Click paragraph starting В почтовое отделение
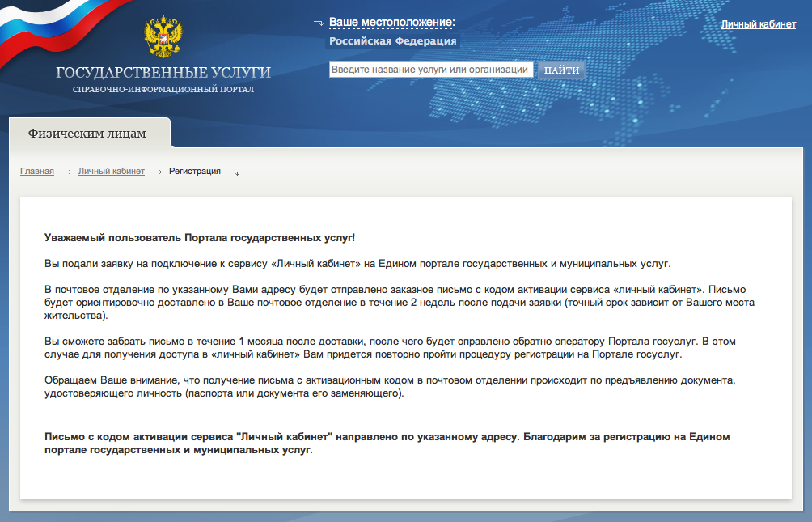 click(400, 302)
